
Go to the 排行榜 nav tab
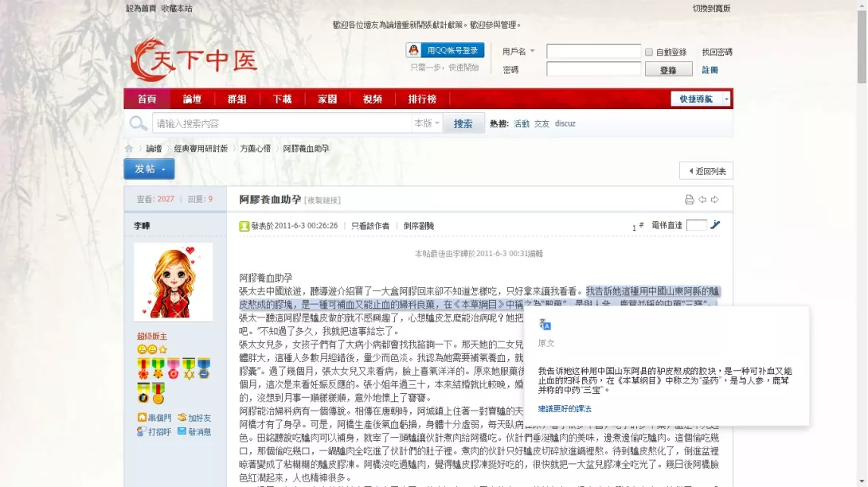pyautogui.click(x=422, y=99)
